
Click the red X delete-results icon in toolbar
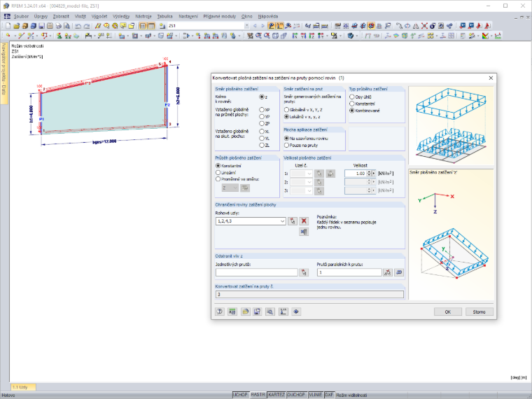[x=424, y=26]
